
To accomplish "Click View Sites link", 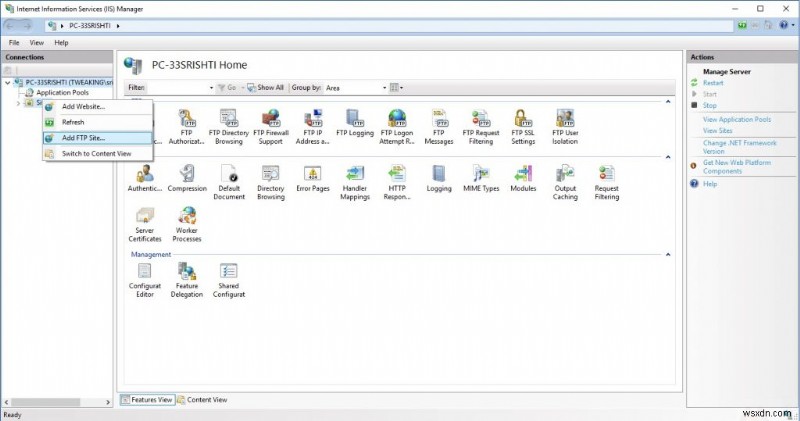I will click(x=717, y=131).
